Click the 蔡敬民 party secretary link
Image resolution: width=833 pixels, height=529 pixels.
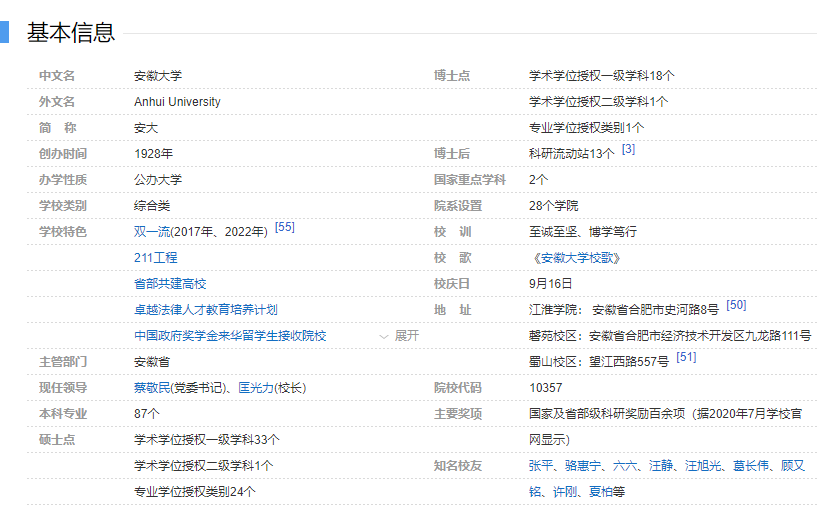point(152,388)
